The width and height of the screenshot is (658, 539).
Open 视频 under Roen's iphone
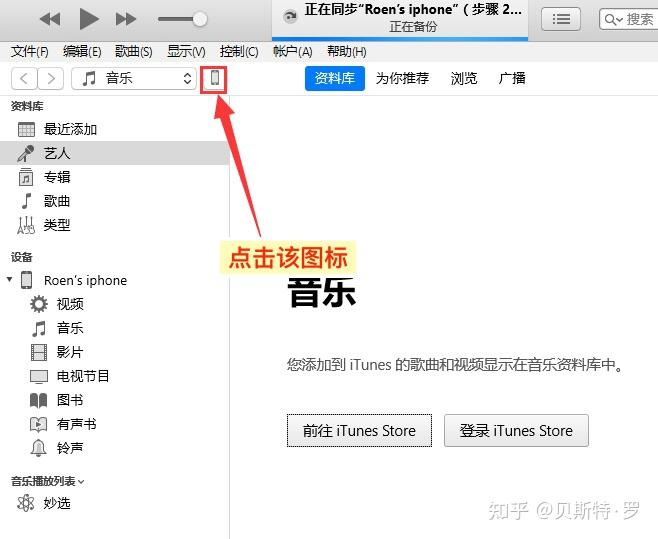click(x=70, y=304)
